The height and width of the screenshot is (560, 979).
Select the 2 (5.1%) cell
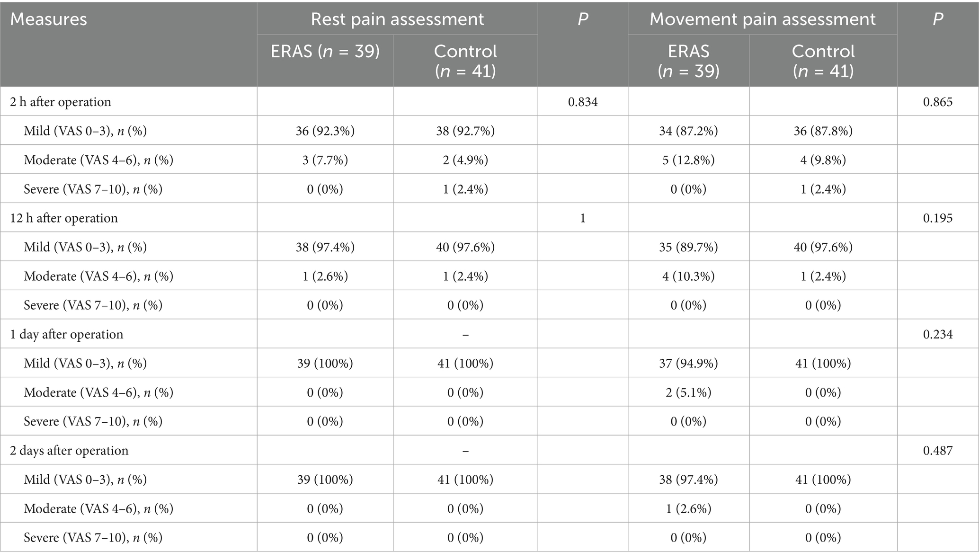[x=688, y=392]
